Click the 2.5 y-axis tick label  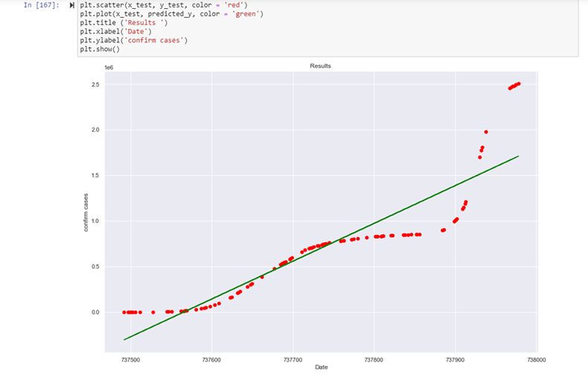tap(95, 85)
